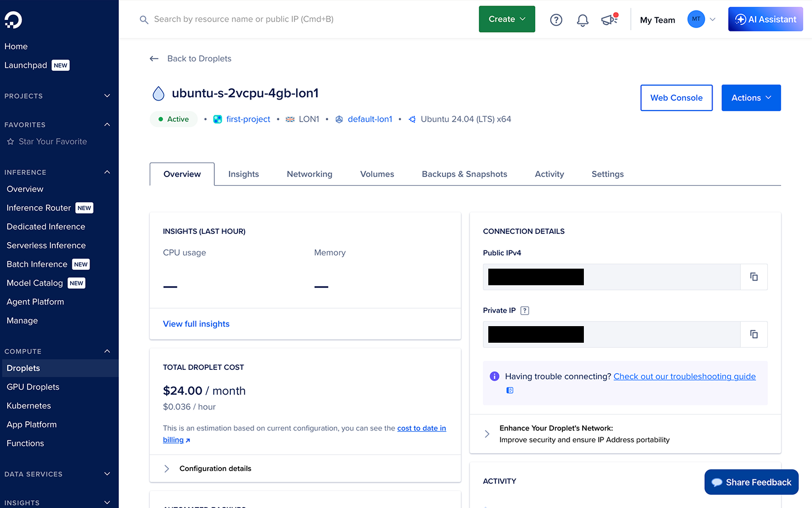812x508 pixels.
Task: Click the external doc icon under troubleshooting
Action: pos(510,390)
